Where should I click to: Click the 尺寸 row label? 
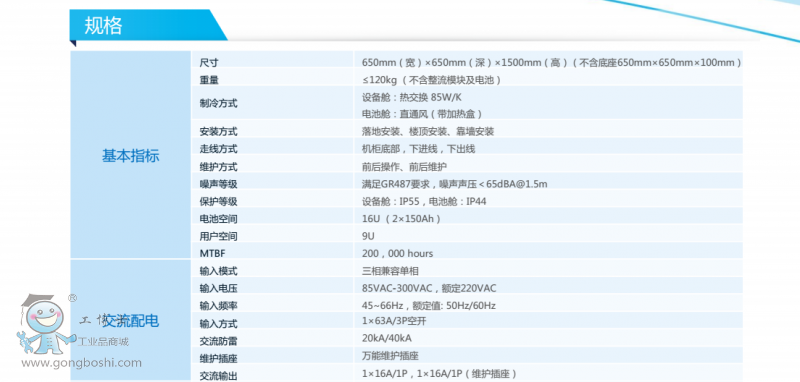pos(209,63)
